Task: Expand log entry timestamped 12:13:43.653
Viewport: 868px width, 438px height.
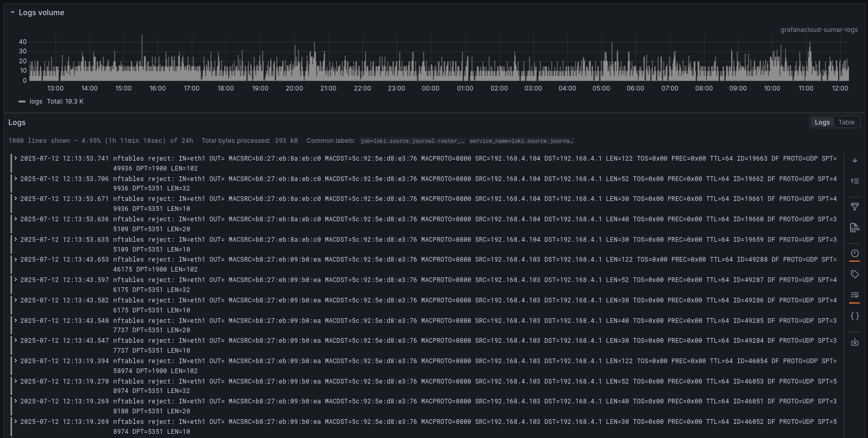Action: pos(16,260)
